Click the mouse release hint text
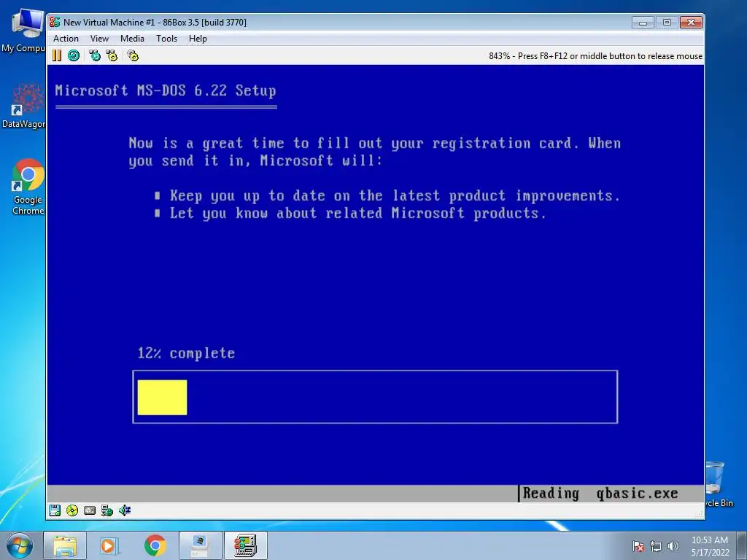Viewport: 747px width, 560px height. click(x=595, y=55)
